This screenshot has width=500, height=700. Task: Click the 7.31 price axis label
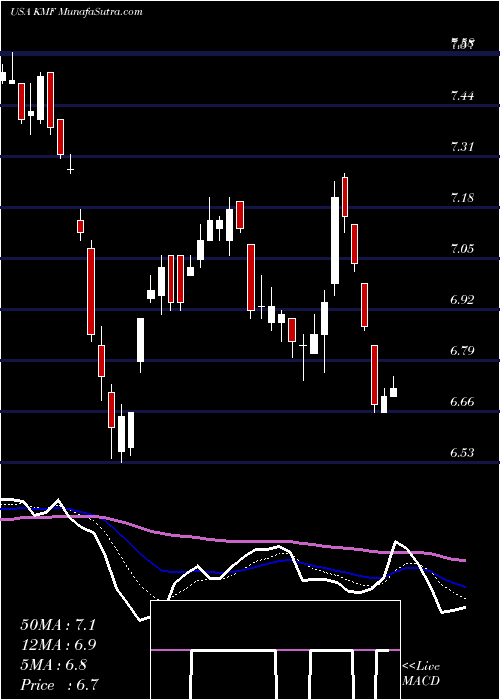462,146
